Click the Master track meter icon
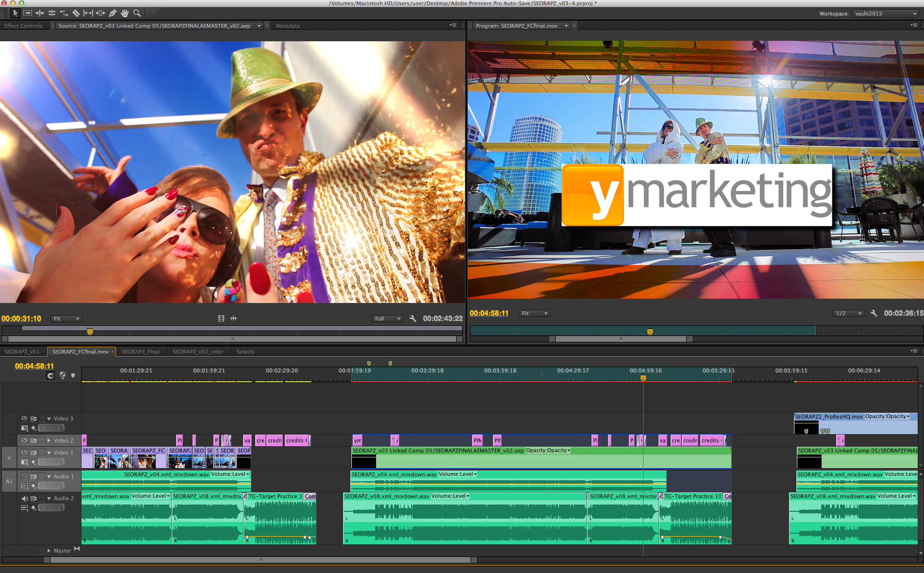 [x=77, y=549]
